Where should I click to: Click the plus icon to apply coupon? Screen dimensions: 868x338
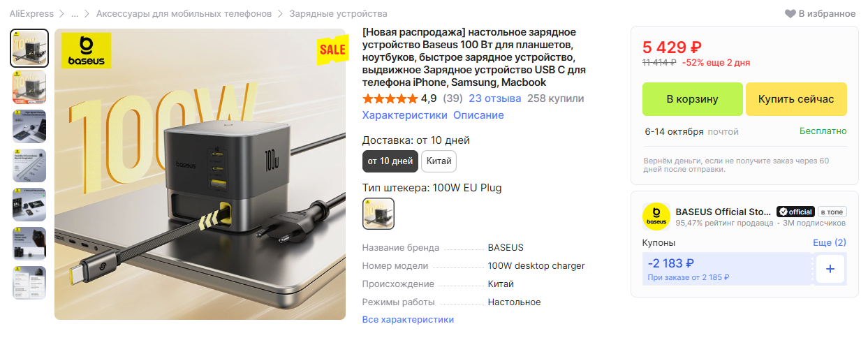(x=830, y=269)
